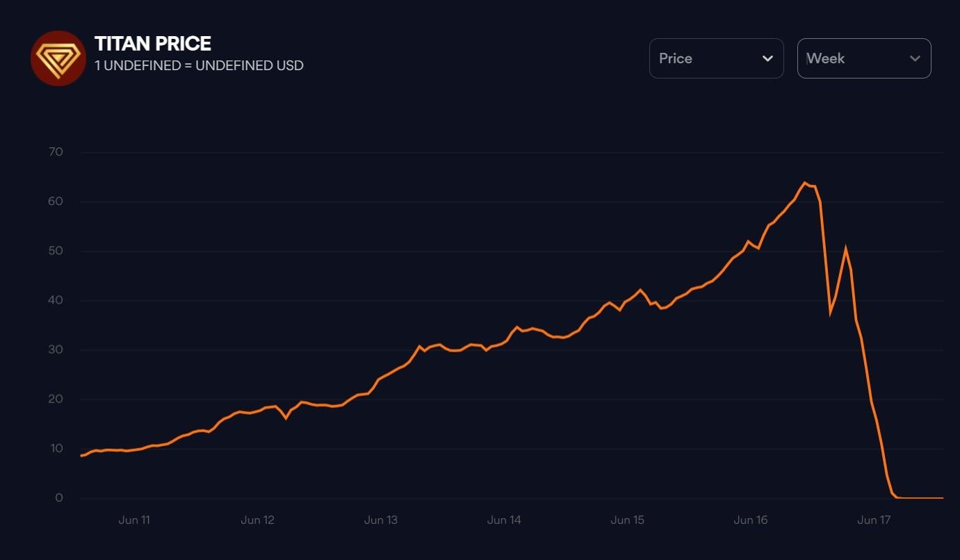Click the Jun 14 axis label
The height and width of the screenshot is (560, 960).
point(504,520)
